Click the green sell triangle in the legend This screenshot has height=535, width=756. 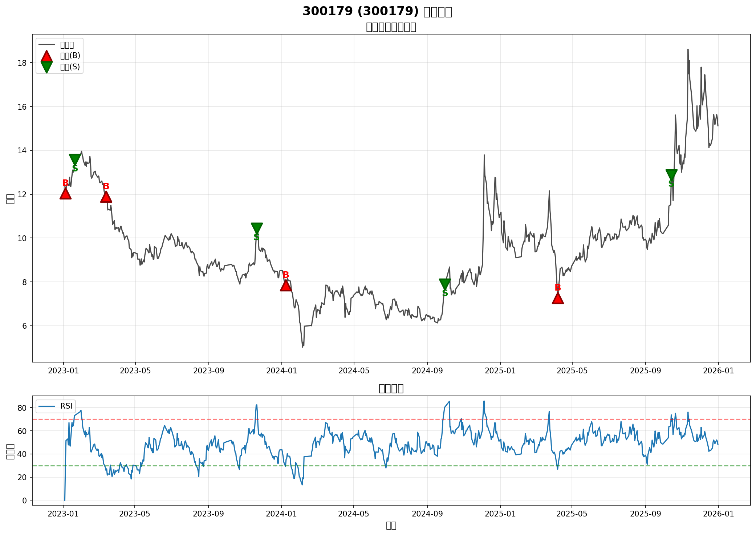point(46,67)
